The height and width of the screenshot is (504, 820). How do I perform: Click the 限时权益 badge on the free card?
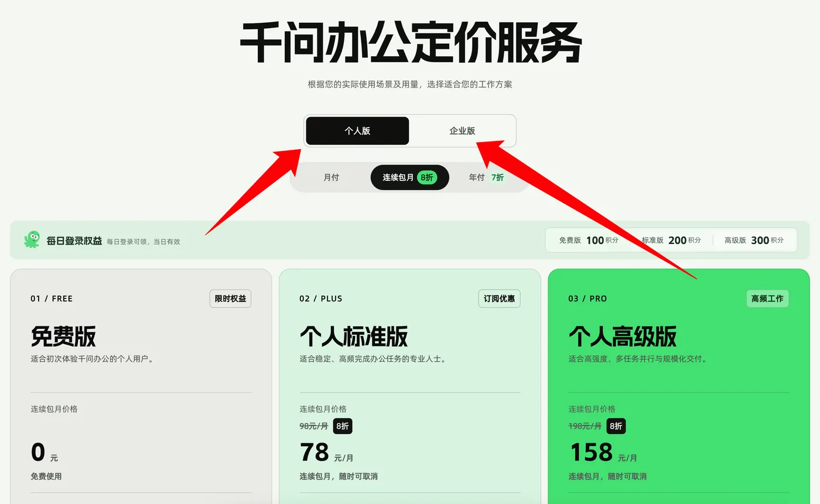(230, 299)
